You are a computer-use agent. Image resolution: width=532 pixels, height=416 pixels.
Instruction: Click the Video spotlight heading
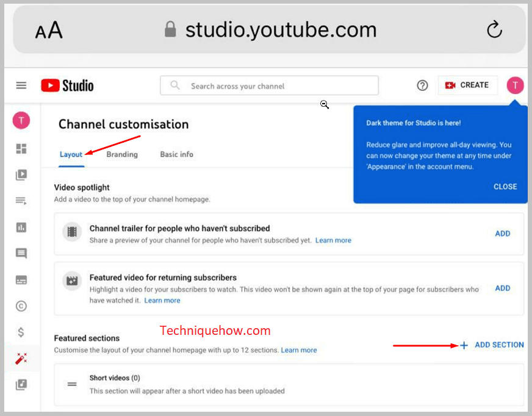[82, 187]
